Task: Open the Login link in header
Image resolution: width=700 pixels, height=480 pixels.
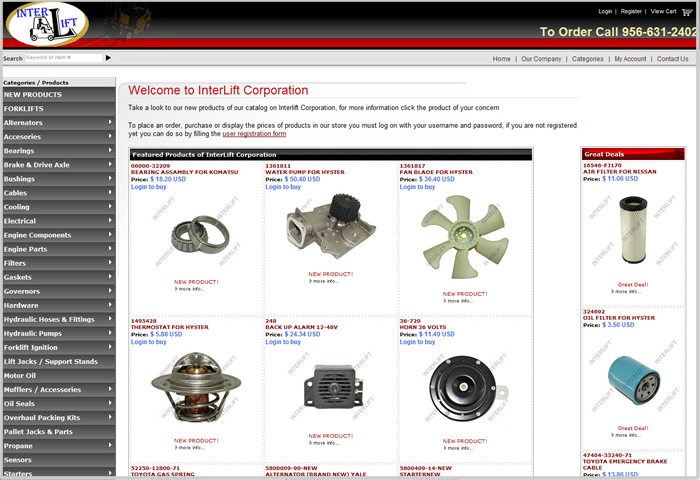Action: (x=605, y=12)
